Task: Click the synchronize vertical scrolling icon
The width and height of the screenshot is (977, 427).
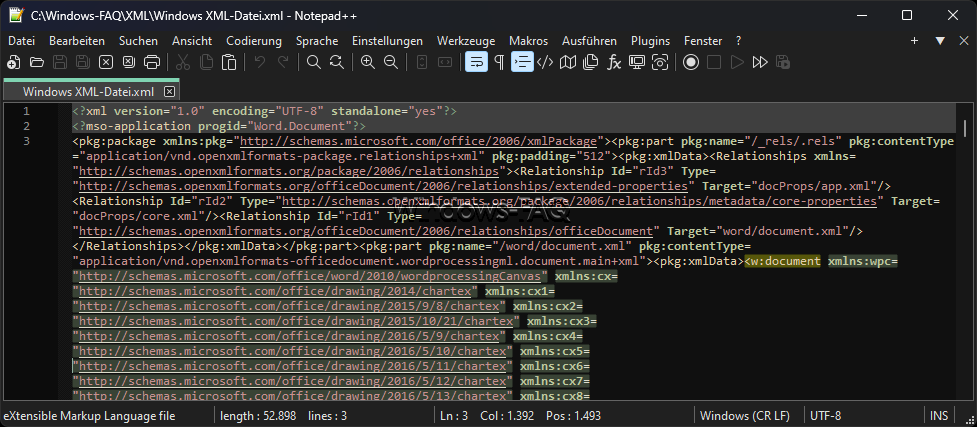Action: 422,62
